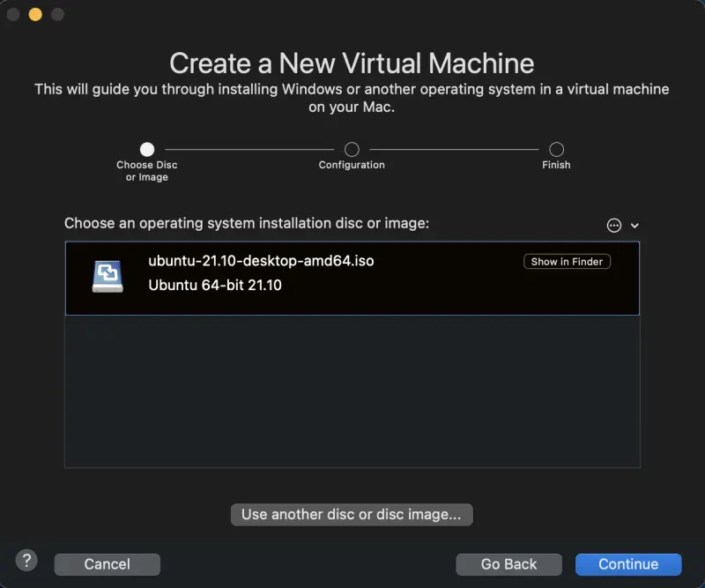Click the Choose Disc or Image step circle
705x588 pixels.
pyautogui.click(x=146, y=149)
